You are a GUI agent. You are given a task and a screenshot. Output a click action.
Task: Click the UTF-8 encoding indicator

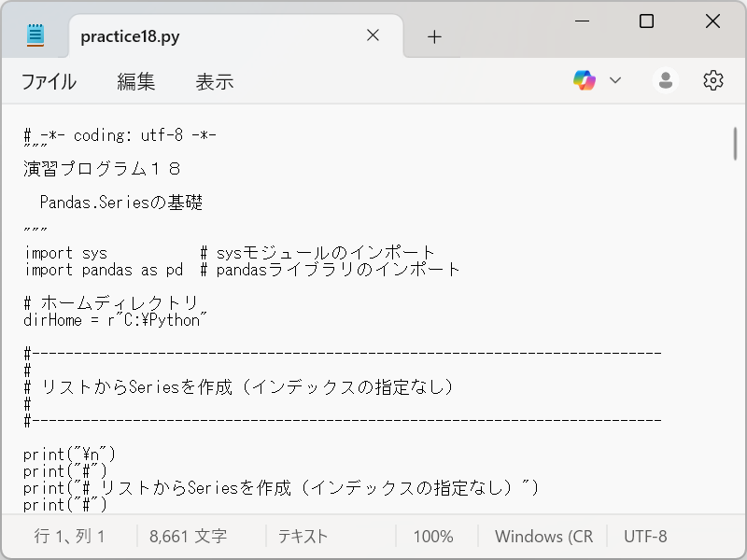pos(647,537)
